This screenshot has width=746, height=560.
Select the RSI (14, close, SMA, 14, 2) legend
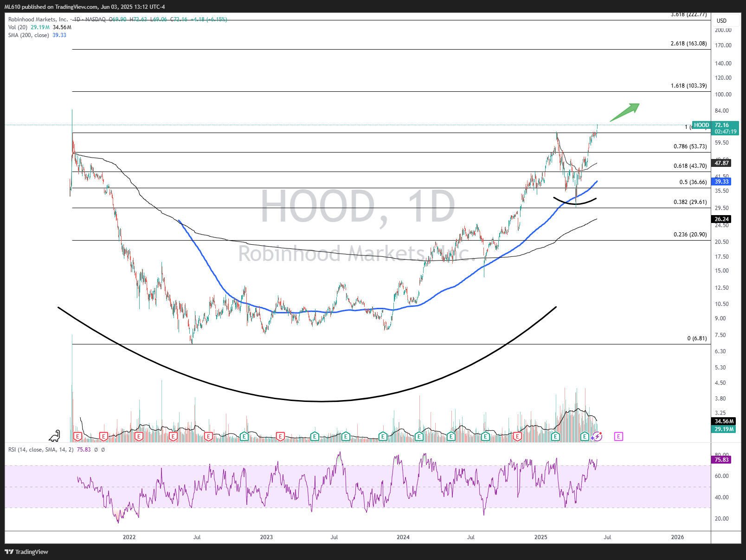[41, 450]
